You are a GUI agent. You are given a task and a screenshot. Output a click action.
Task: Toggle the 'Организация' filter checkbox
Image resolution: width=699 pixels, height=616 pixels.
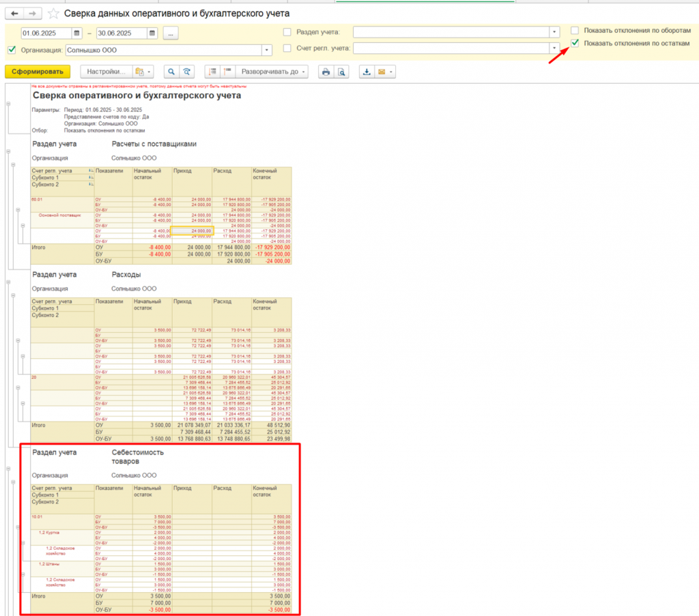point(11,50)
